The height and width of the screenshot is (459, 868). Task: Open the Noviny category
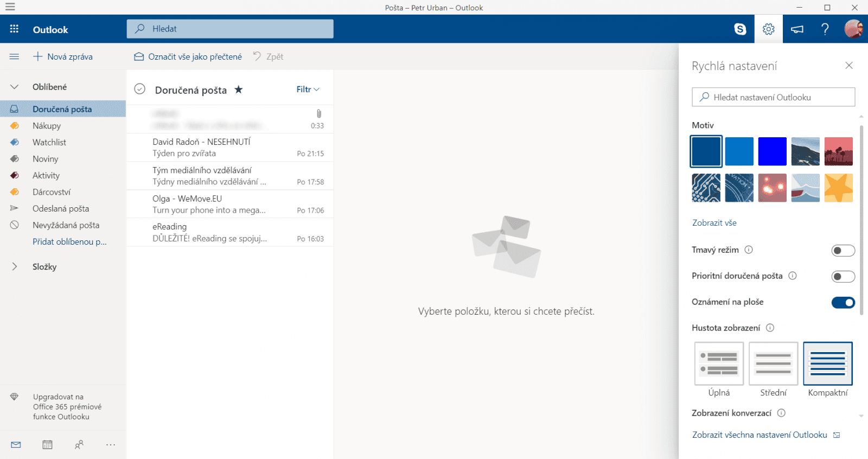pos(63,159)
